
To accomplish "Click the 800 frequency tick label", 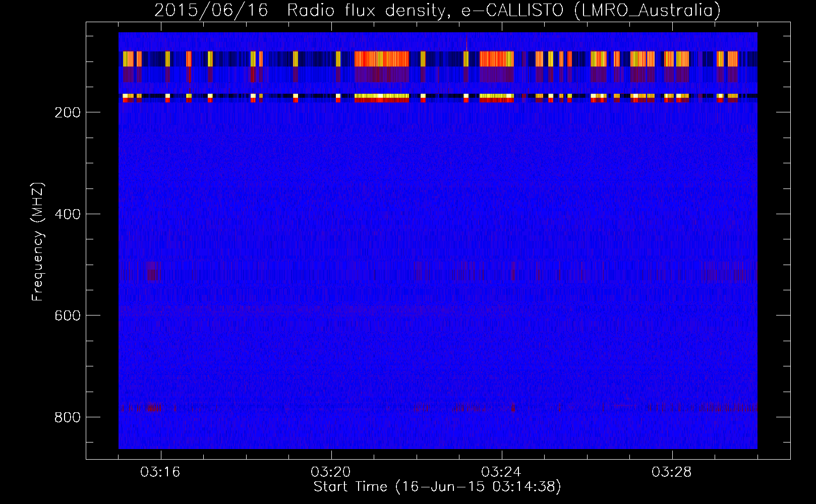I will pyautogui.click(x=68, y=417).
